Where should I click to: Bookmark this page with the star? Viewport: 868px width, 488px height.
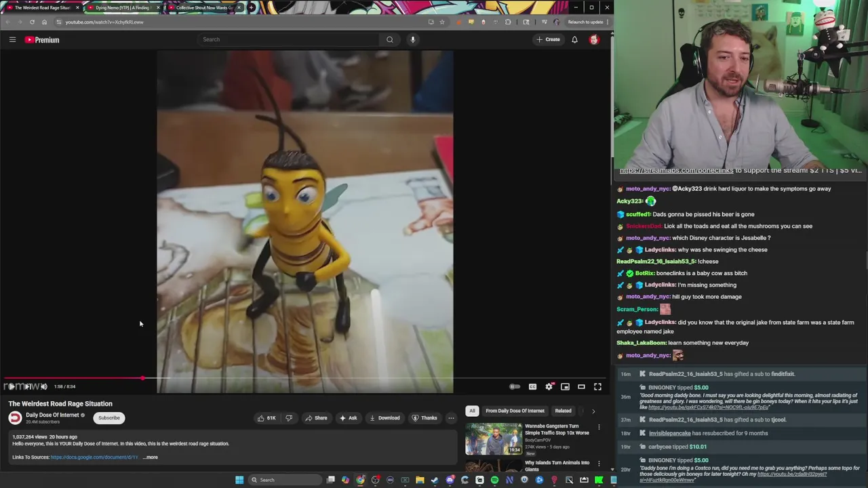tap(441, 22)
